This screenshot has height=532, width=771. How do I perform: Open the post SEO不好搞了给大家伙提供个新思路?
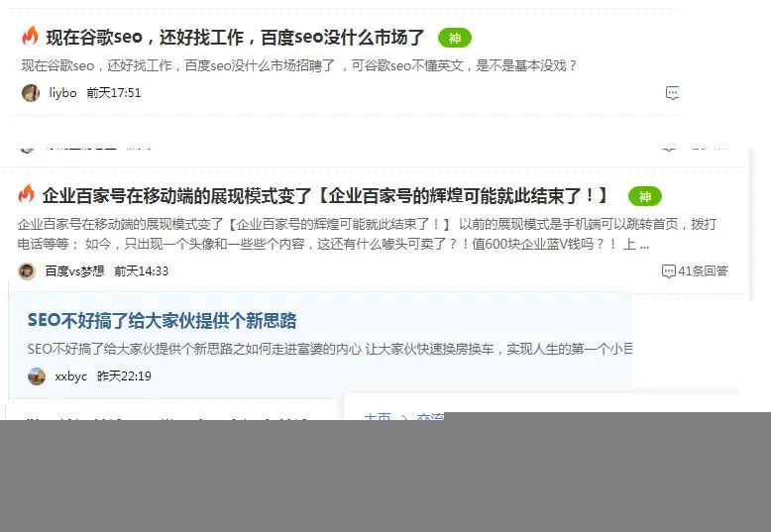[x=162, y=321]
